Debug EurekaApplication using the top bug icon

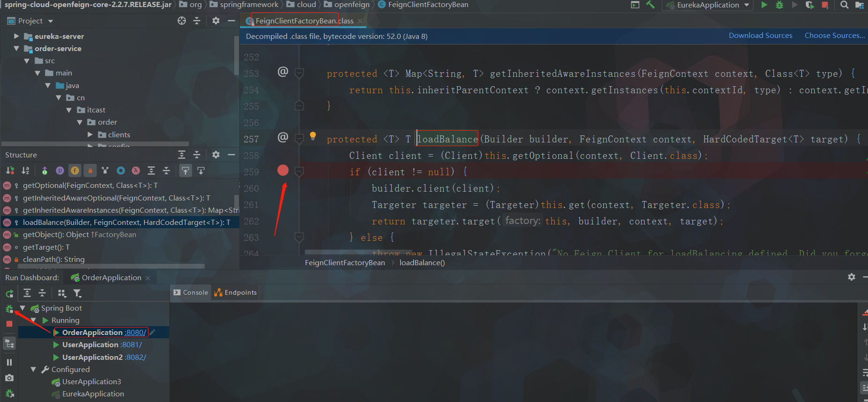coord(779,5)
